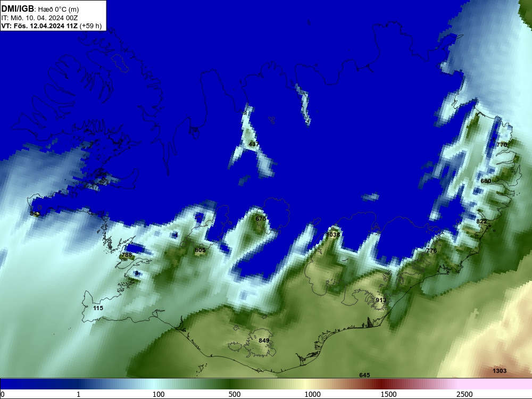Click the 437 value on the map

(x=254, y=144)
